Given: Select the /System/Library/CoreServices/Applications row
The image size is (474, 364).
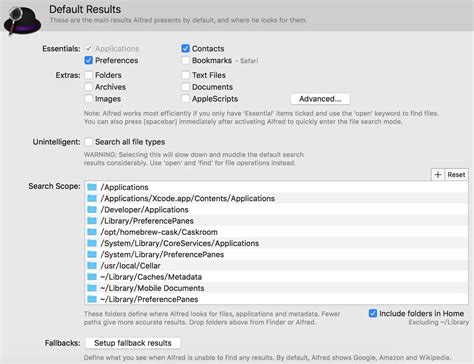Looking at the screenshot, I should coord(276,243).
